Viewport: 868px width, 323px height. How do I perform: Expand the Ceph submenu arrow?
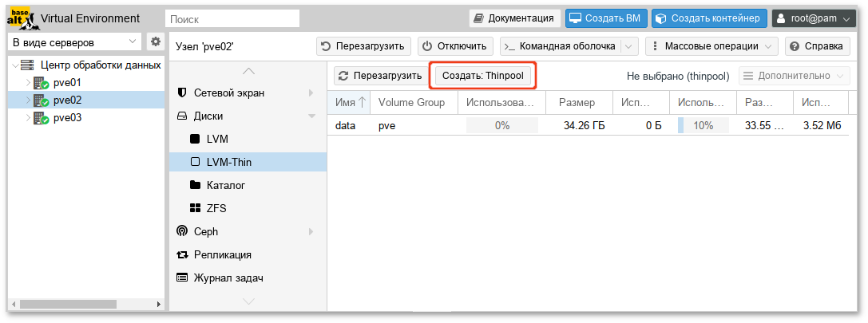pyautogui.click(x=311, y=231)
